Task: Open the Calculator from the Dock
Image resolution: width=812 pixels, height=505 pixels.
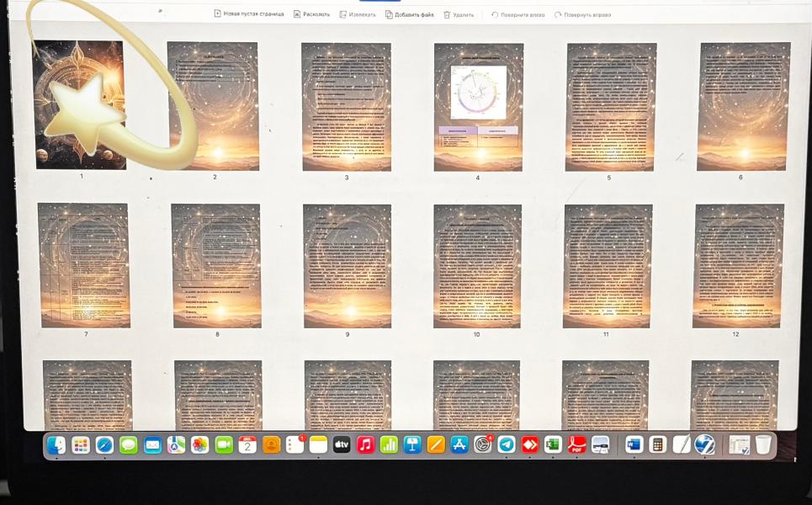Action: coord(657,444)
